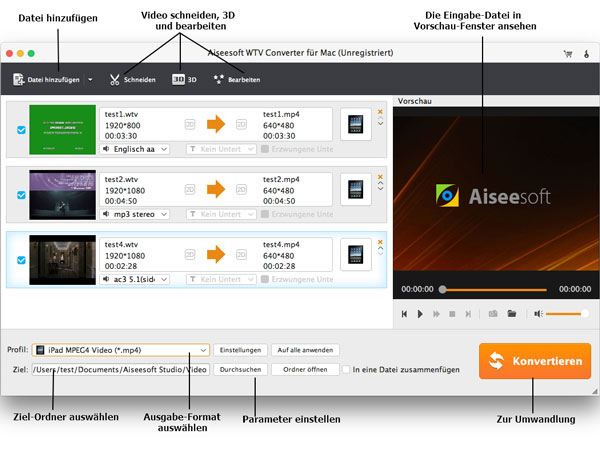600x452 pixels.
Task: Open subtitle dropdown for test1.wtv
Action: click(x=221, y=149)
